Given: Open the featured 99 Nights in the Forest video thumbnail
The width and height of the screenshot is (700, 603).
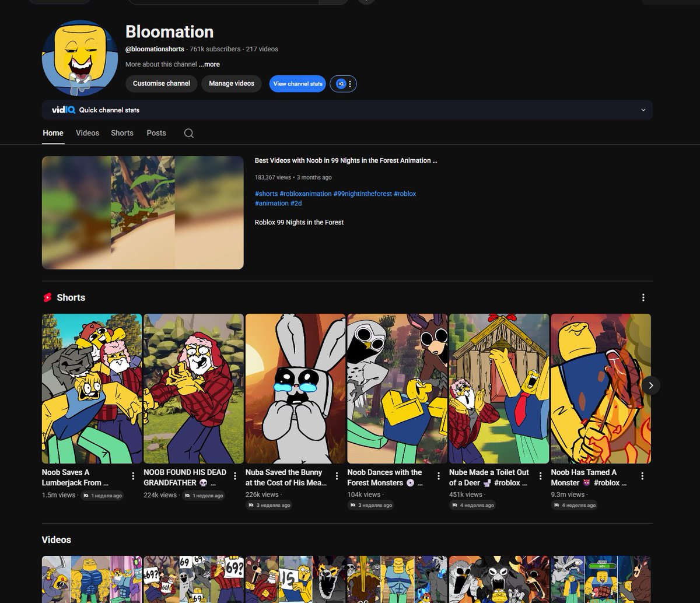Looking at the screenshot, I should [x=142, y=212].
